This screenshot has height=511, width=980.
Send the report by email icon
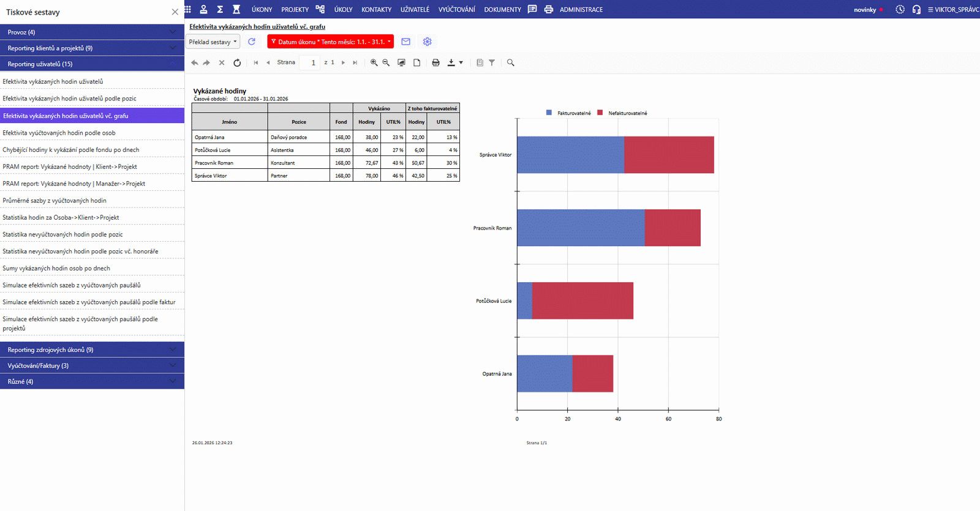[405, 42]
